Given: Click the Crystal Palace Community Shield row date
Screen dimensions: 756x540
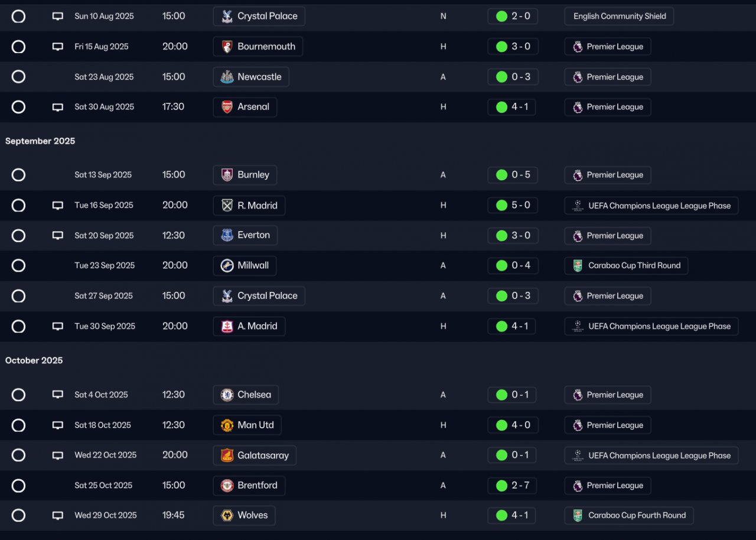Looking at the screenshot, I should click(x=104, y=17).
